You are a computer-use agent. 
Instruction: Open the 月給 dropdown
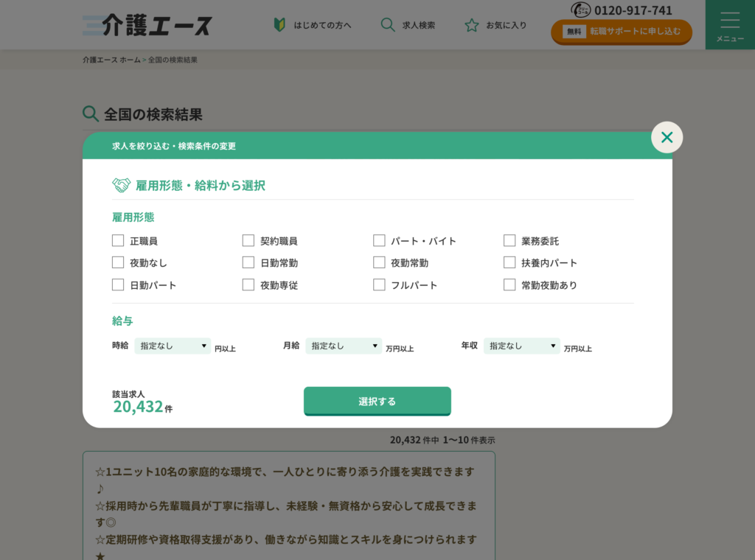tap(344, 346)
